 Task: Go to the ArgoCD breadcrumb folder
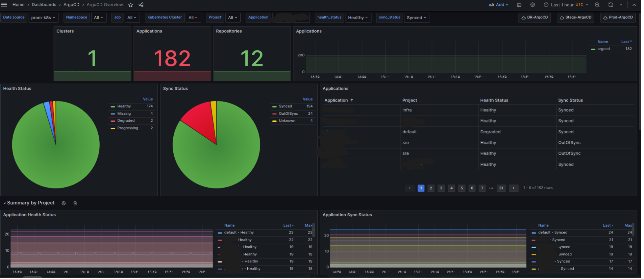[x=71, y=5]
